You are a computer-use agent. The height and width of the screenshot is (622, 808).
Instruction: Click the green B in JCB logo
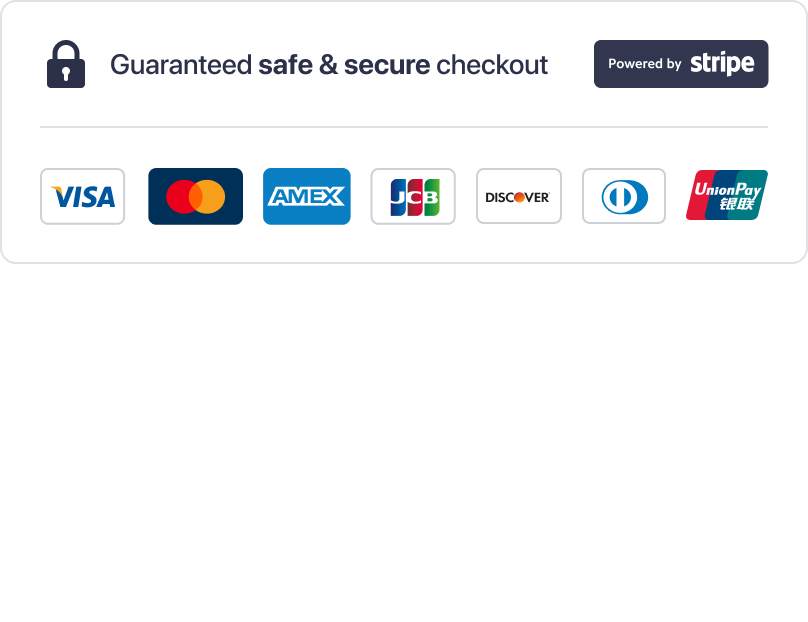(x=431, y=197)
